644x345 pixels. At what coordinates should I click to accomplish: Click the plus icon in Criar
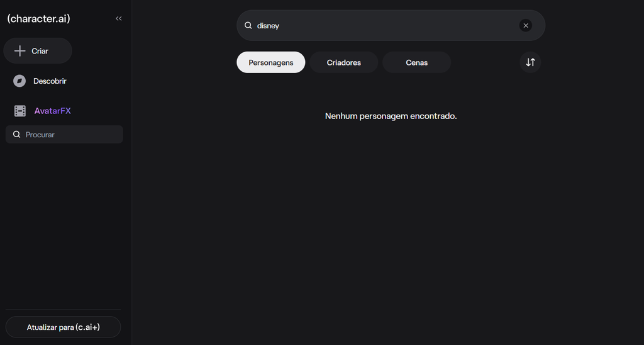click(x=20, y=51)
